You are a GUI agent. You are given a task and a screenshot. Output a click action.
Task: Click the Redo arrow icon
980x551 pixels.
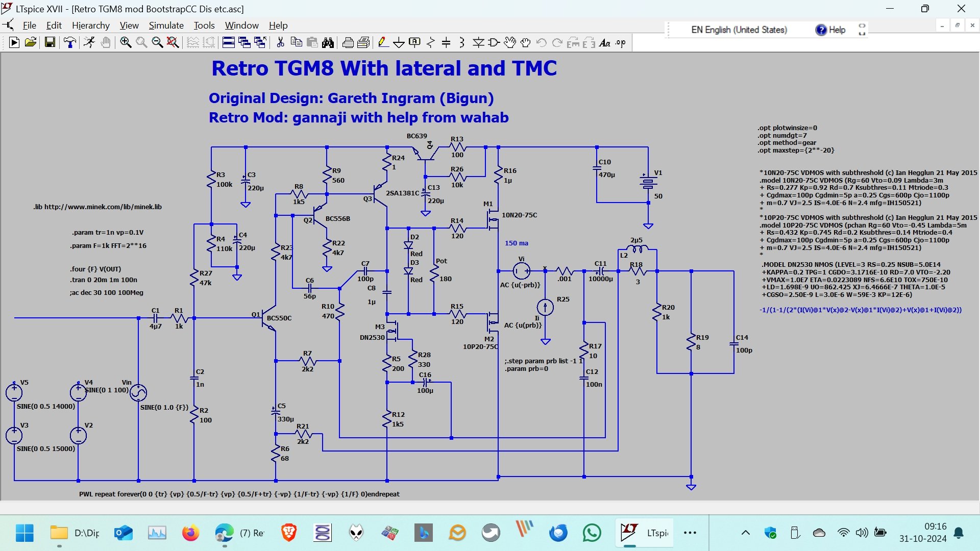[557, 43]
